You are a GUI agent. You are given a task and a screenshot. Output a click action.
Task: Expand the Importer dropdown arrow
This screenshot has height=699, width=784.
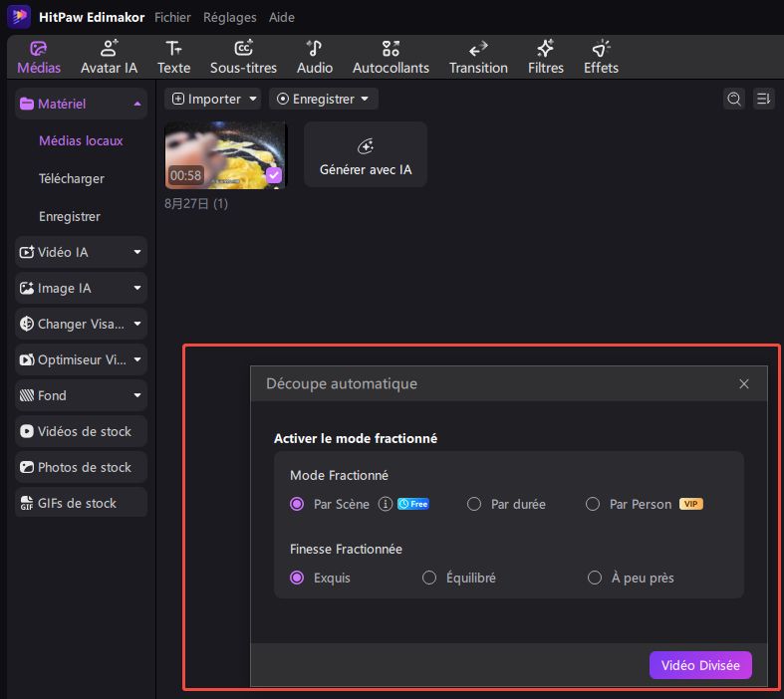(253, 99)
